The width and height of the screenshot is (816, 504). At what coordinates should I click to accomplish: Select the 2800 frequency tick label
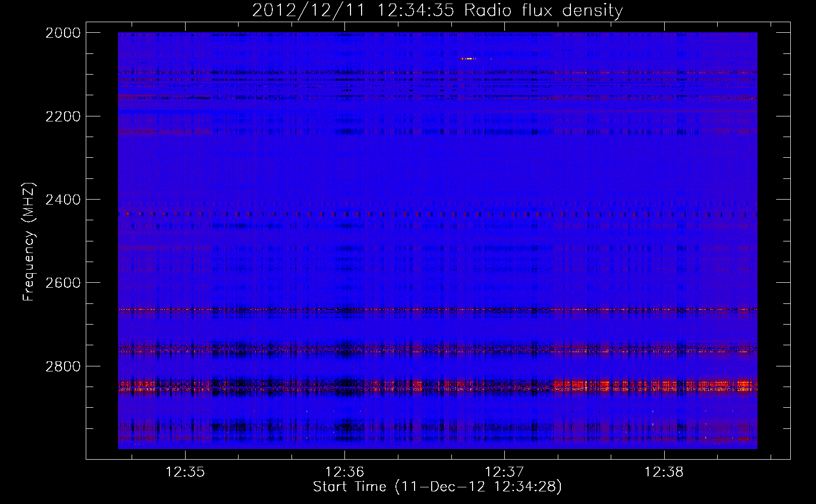tap(63, 366)
